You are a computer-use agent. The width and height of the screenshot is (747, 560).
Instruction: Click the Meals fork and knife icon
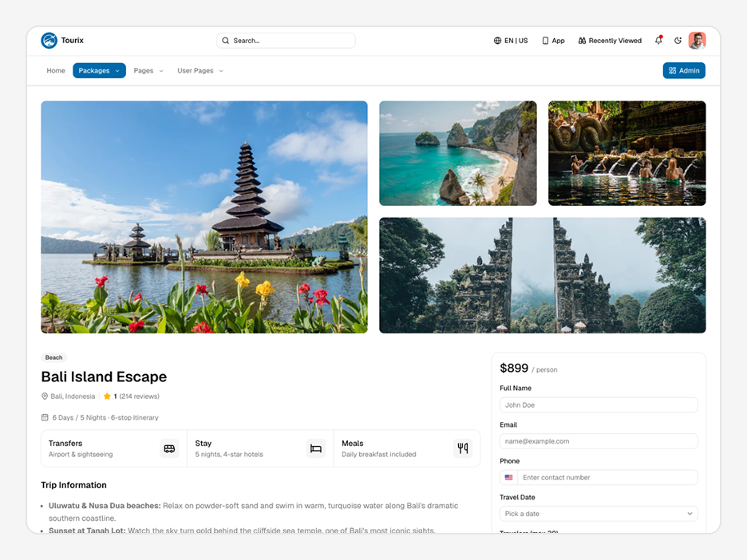click(463, 448)
